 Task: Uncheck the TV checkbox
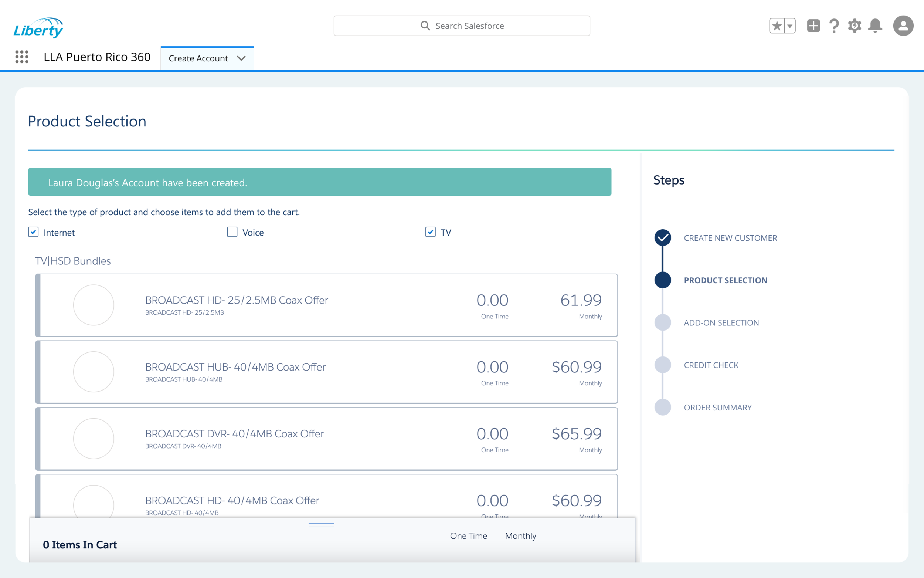[431, 232]
